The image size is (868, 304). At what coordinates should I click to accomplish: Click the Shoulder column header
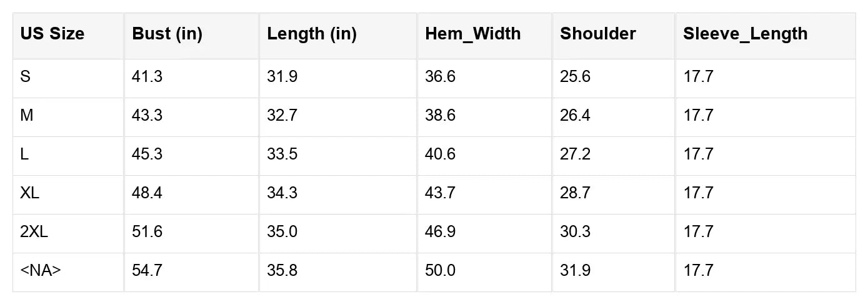pos(614,36)
